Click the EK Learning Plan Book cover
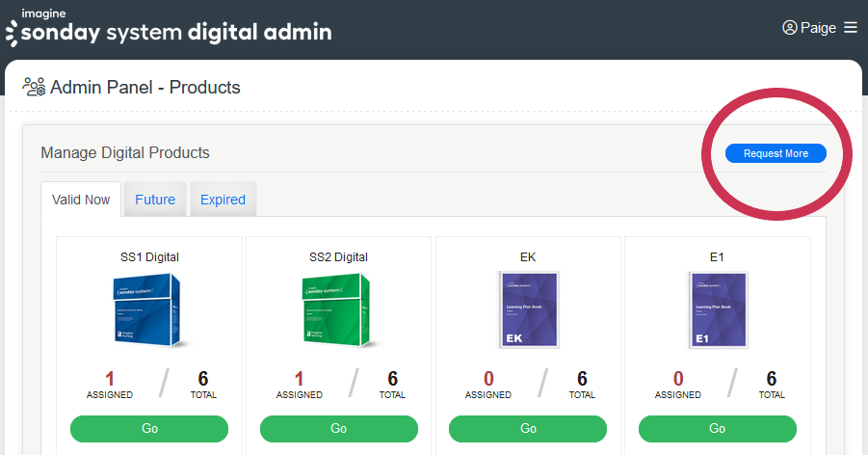Screen dimensions: 868x455 527,309
